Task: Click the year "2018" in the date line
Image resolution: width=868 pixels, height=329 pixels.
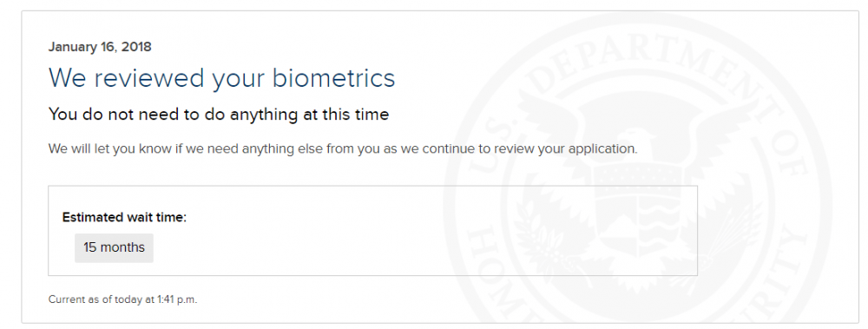Action: [x=136, y=47]
